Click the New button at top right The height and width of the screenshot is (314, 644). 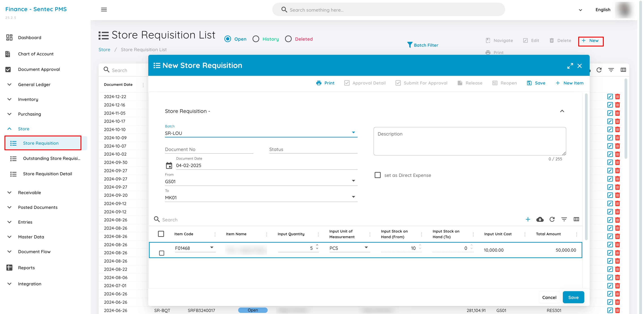pos(591,41)
